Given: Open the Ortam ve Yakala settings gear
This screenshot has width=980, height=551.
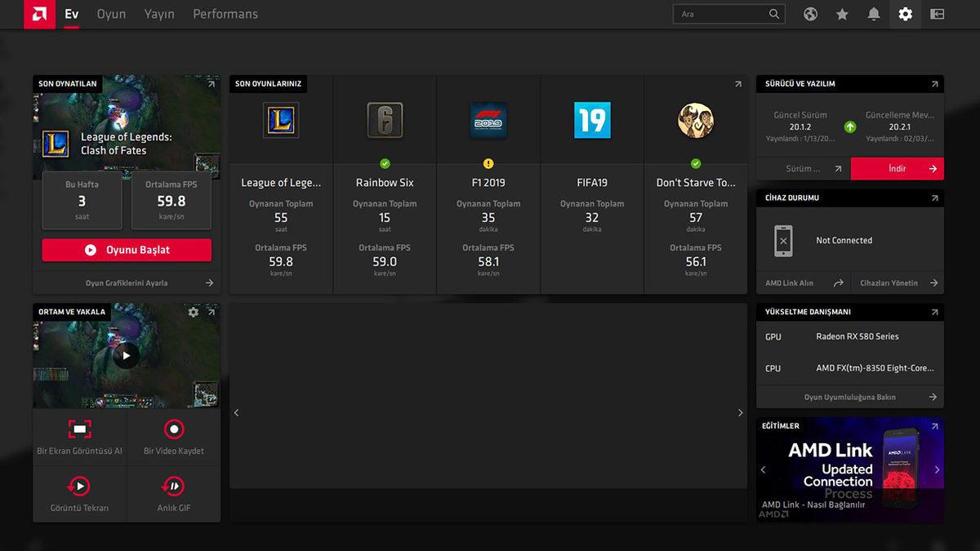Looking at the screenshot, I should pyautogui.click(x=194, y=312).
